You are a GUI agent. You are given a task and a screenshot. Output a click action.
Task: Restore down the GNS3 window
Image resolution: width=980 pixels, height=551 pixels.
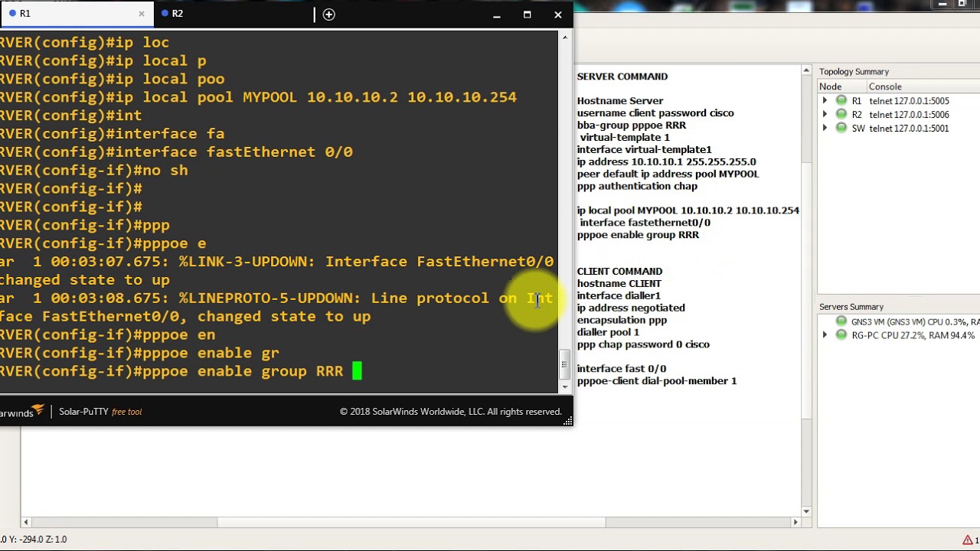tap(965, 4)
